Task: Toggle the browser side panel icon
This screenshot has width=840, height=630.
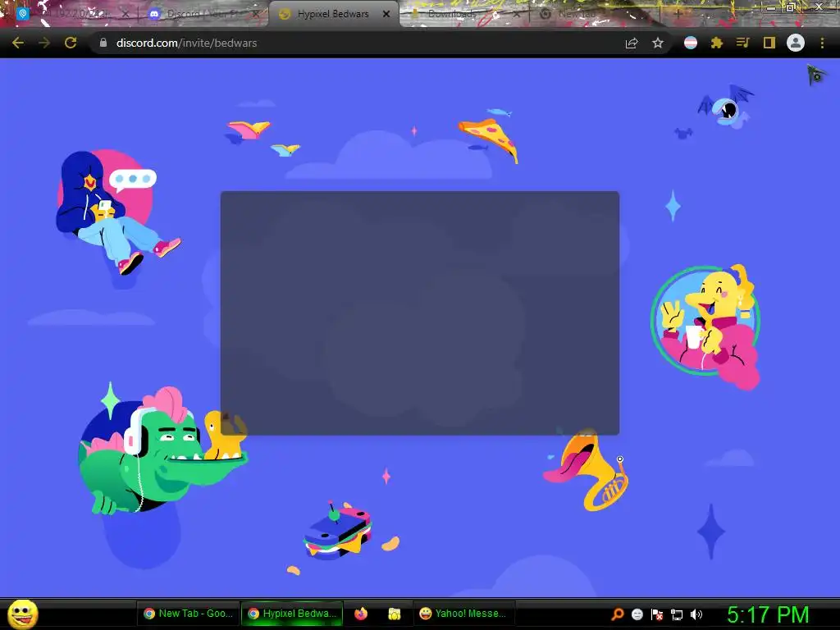Action: tap(769, 43)
